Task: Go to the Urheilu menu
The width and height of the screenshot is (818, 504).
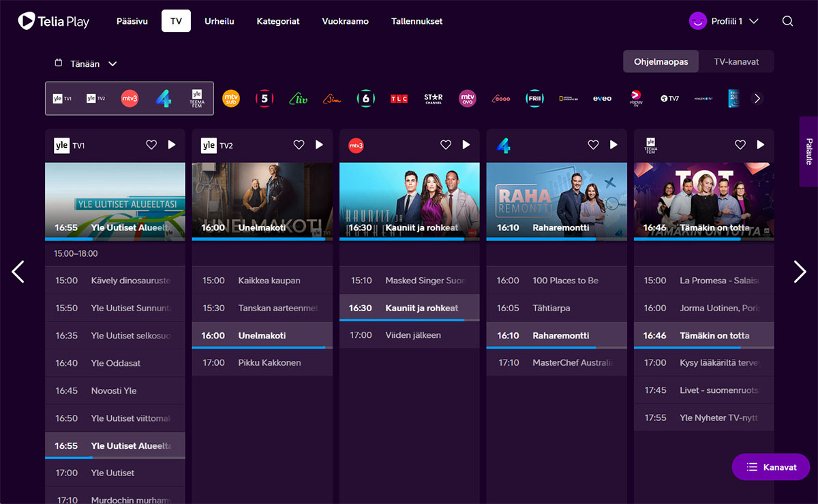Action: (x=219, y=21)
